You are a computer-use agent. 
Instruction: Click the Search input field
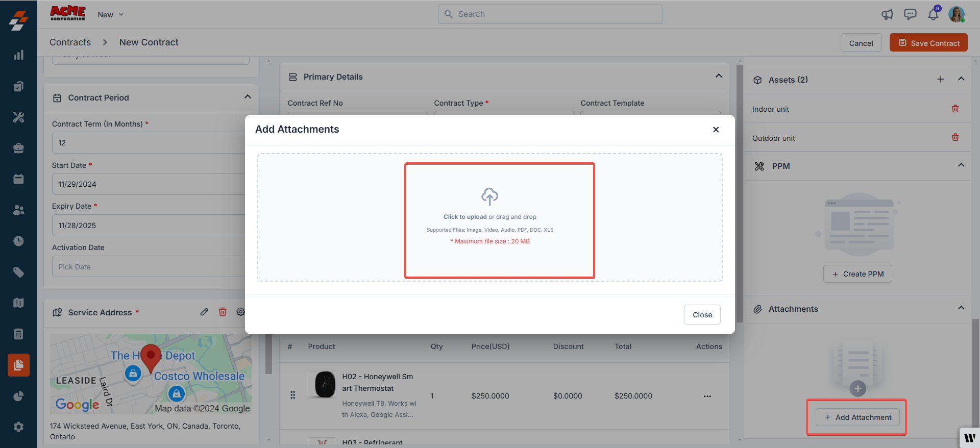(550, 14)
